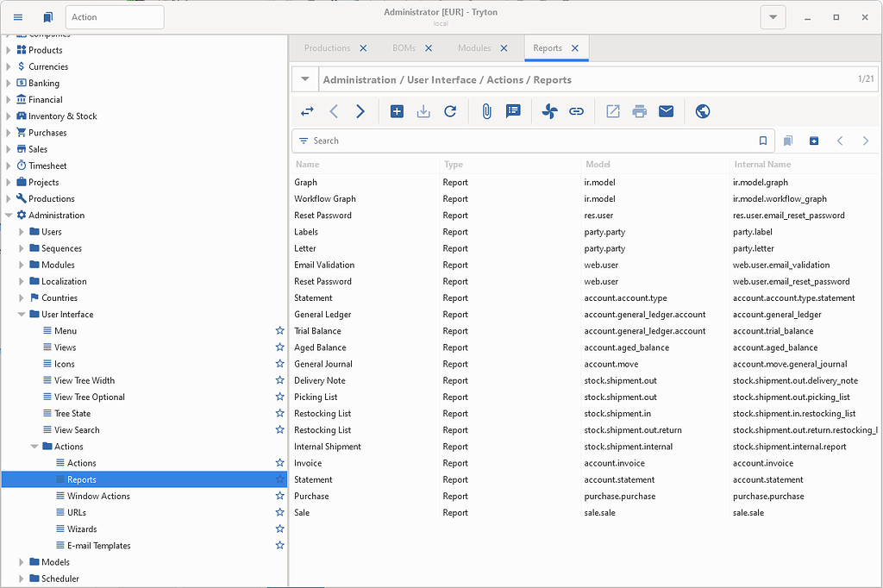Open the attachments paperclip icon
The height and width of the screenshot is (588, 883).
[486, 111]
